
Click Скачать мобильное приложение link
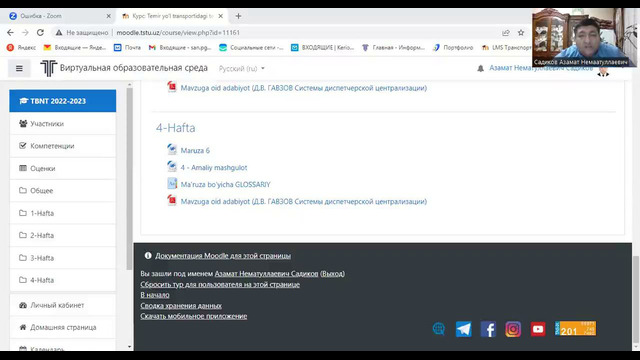click(x=193, y=316)
